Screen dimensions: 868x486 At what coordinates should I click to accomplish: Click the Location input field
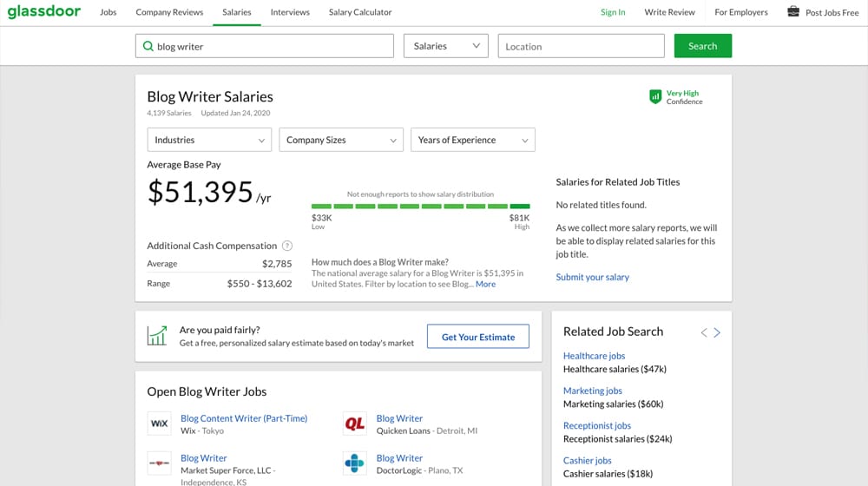[x=581, y=46]
